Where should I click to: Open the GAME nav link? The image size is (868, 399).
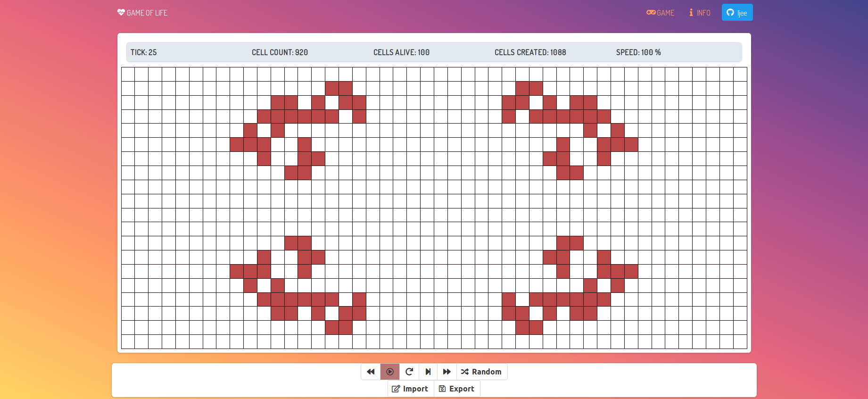click(661, 13)
